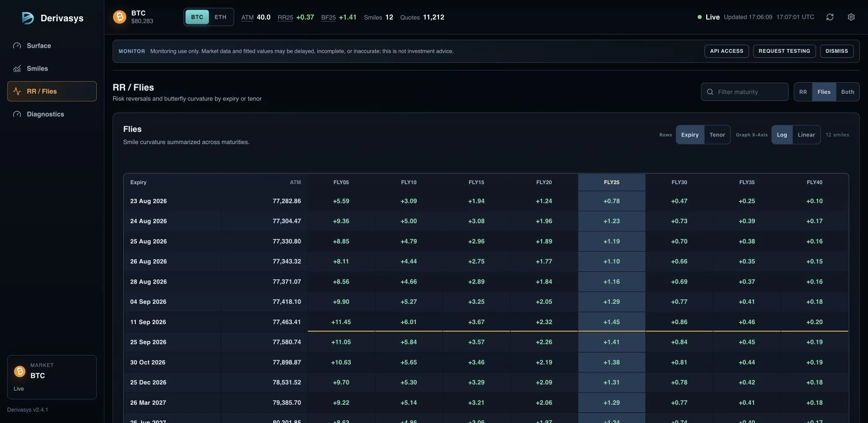This screenshot has height=423, width=868.
Task: Select the 25 Aug 2026 expiry row
Action: click(486, 241)
